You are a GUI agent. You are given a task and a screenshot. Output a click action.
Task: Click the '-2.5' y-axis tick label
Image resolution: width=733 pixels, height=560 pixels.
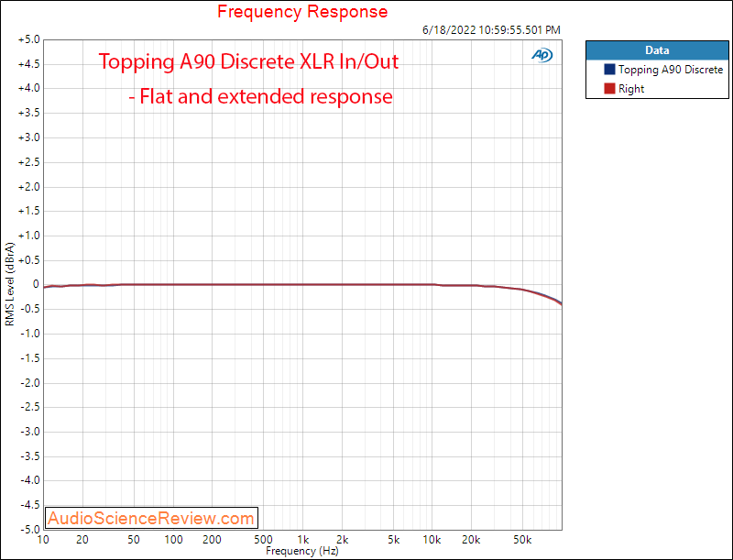click(29, 407)
